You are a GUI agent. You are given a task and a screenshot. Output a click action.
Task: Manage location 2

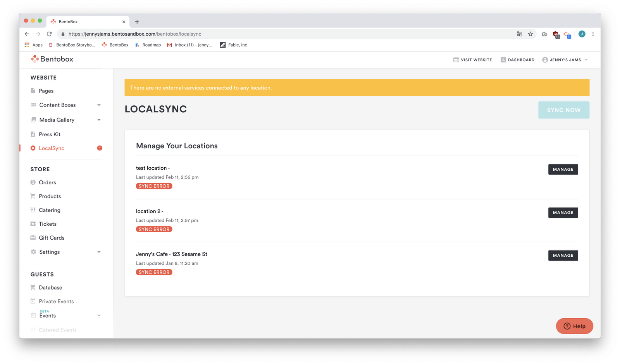pos(563,213)
